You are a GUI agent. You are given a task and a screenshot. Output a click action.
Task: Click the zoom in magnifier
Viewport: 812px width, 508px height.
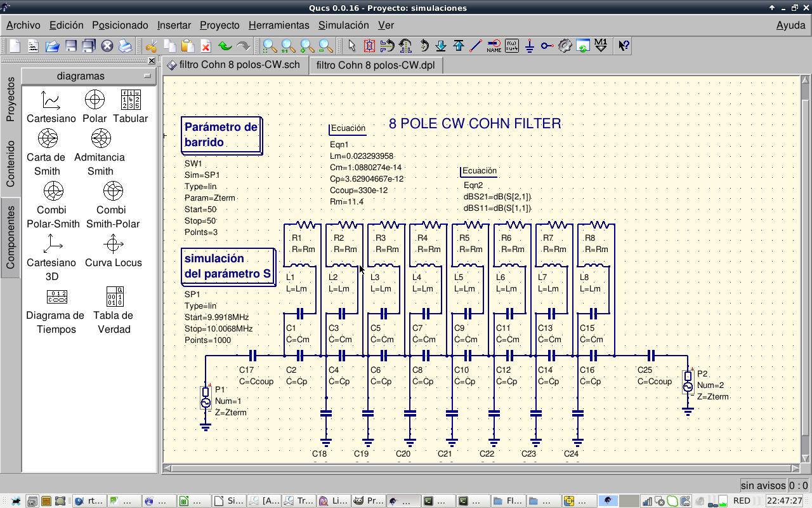click(x=306, y=46)
